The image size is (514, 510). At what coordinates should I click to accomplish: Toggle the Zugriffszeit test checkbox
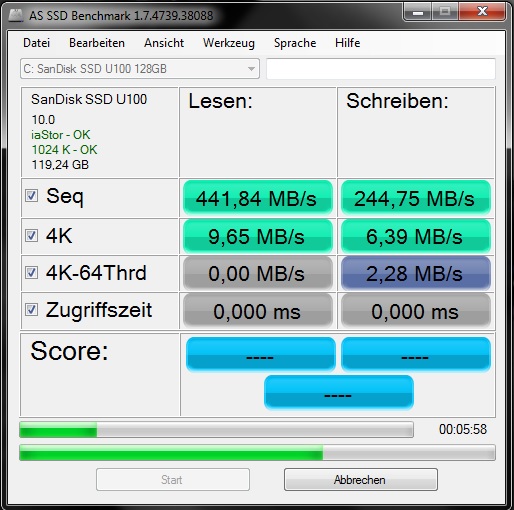(x=32, y=310)
